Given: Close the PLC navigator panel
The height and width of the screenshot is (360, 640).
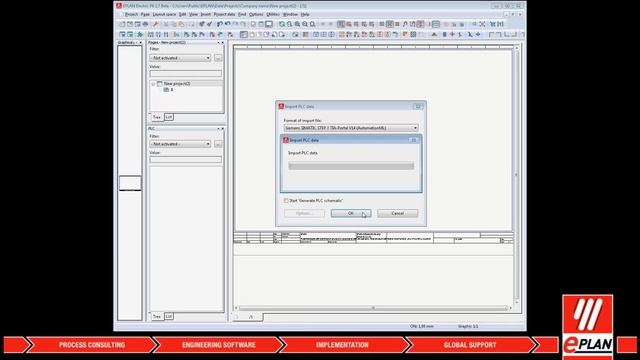Looking at the screenshot, I should tap(223, 129).
